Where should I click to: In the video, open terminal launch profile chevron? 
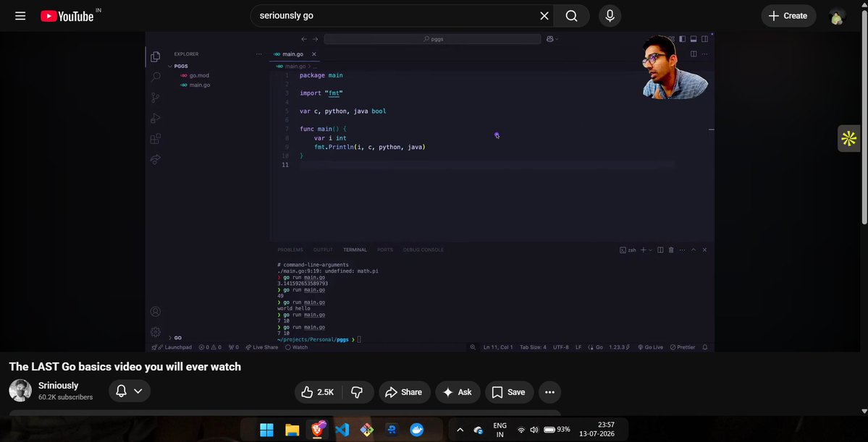[x=650, y=250]
